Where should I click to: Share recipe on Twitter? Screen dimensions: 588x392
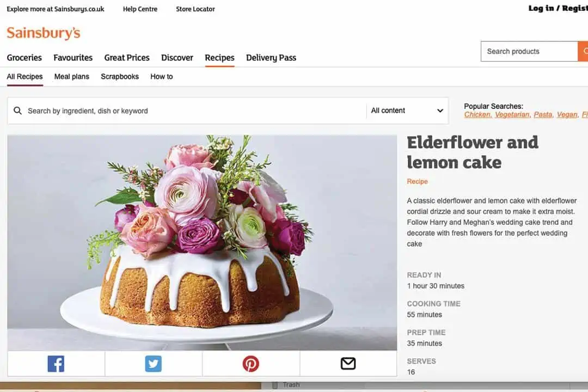pos(154,364)
